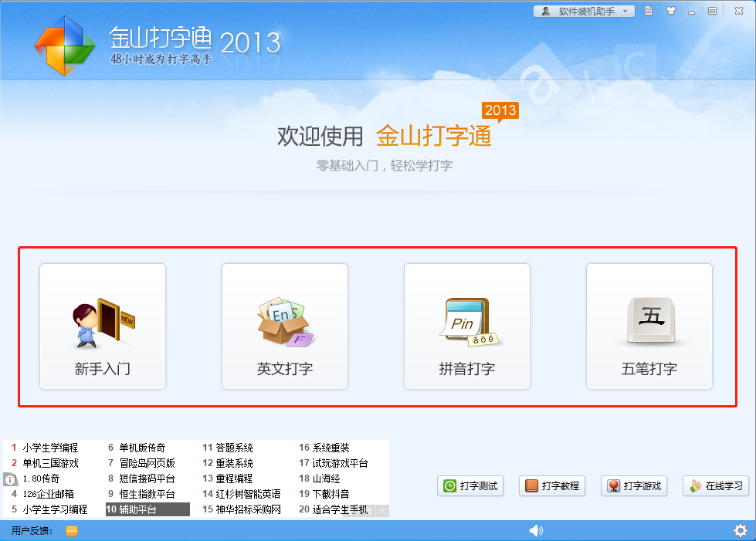Open the 拼音打字 Pinyin typing module
Screen dimensions: 756x541
pos(467,326)
